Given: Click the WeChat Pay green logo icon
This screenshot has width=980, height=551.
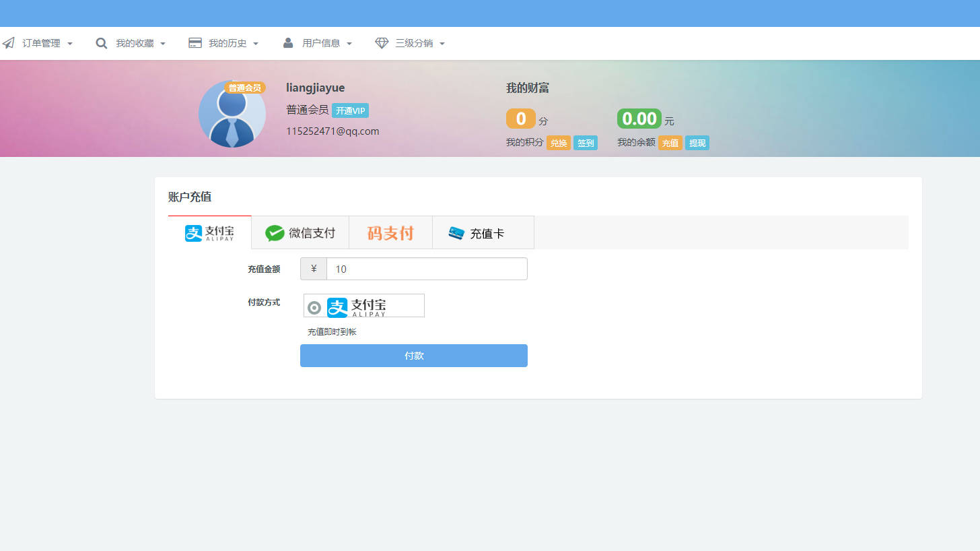Looking at the screenshot, I should (275, 233).
